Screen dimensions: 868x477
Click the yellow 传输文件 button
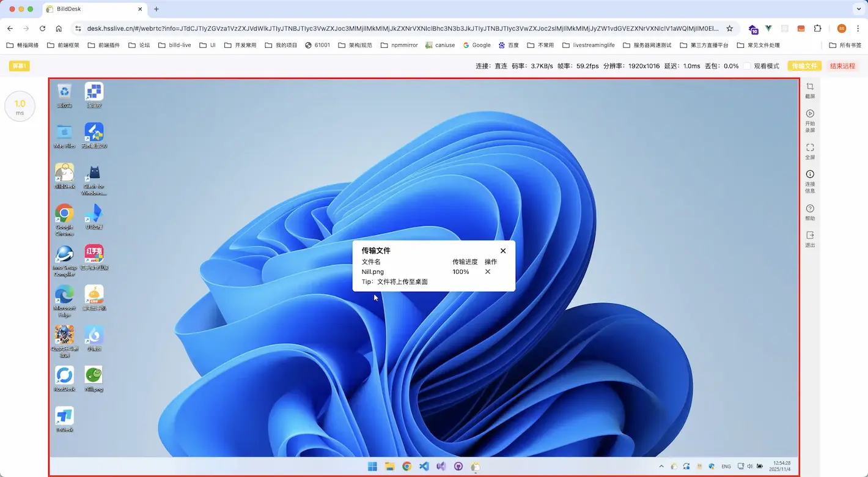pyautogui.click(x=804, y=66)
